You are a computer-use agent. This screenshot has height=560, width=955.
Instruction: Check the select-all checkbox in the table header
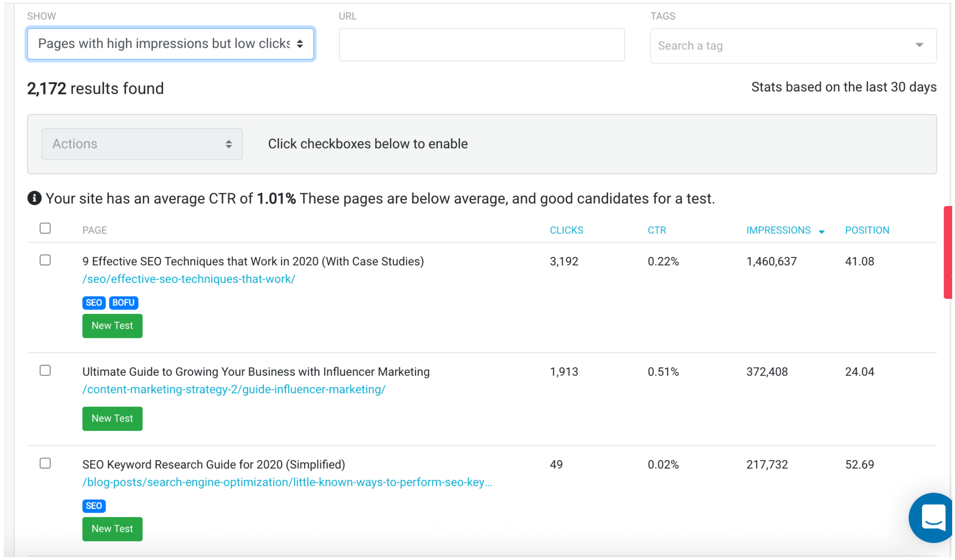tap(45, 228)
